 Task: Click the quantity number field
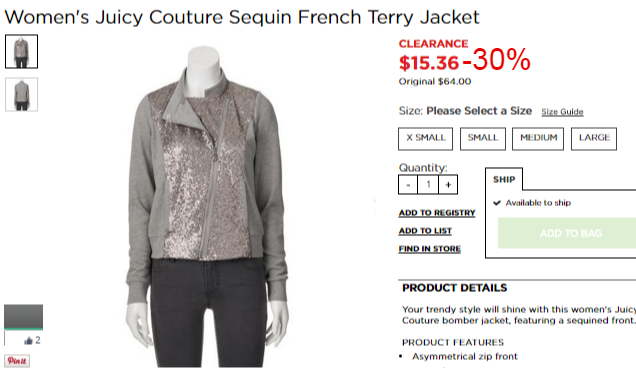click(428, 185)
